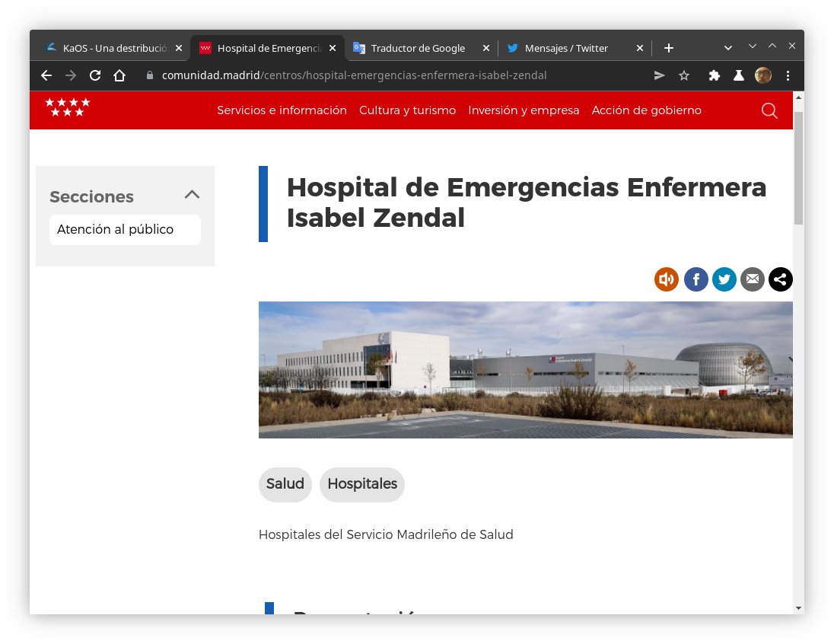The image size is (834, 644).
Task: Close the Hospital de Emergencias tab
Action: point(333,49)
